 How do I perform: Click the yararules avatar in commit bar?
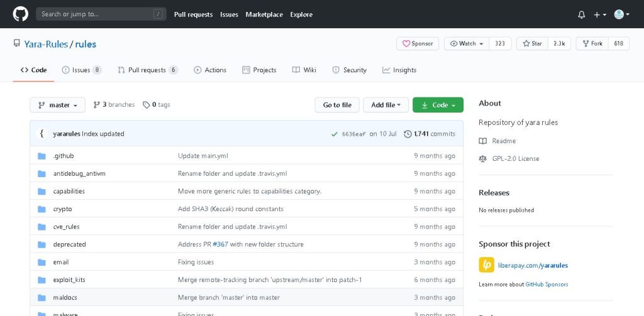pos(42,134)
